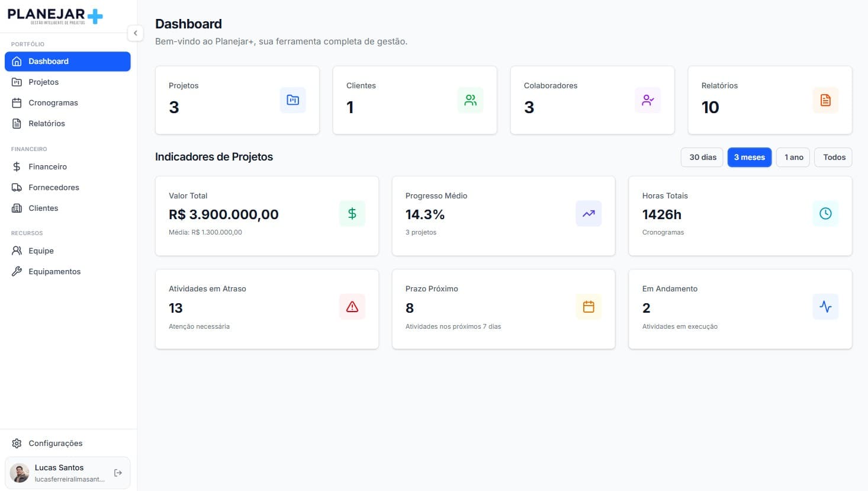This screenshot has height=491, width=868.
Task: Switch to the Todos time filter
Action: click(833, 157)
